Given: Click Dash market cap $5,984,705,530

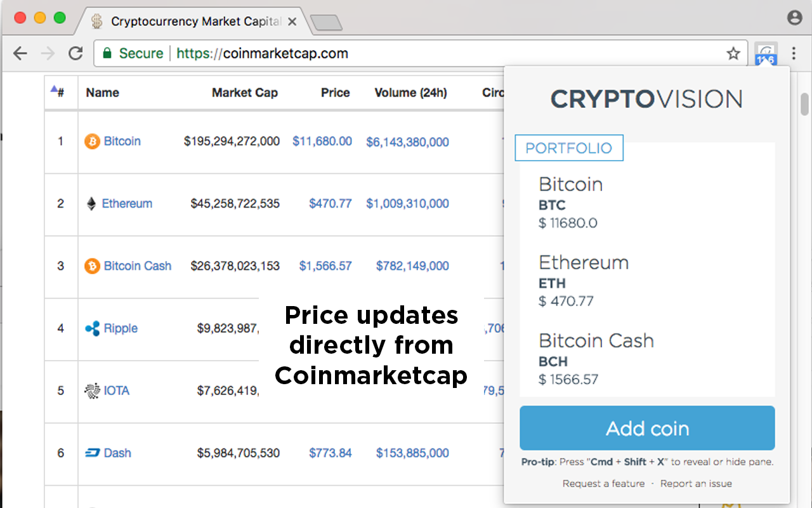Looking at the screenshot, I should click(239, 453).
